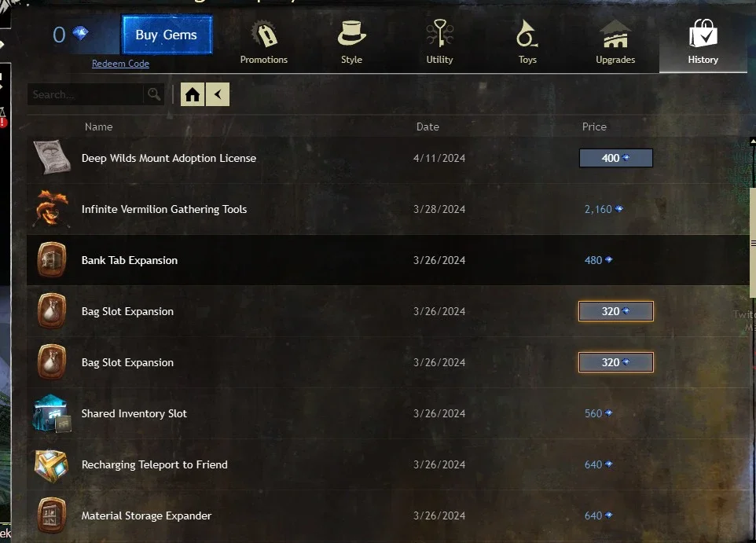Click the Price column header
This screenshot has height=543, width=756.
tap(594, 127)
